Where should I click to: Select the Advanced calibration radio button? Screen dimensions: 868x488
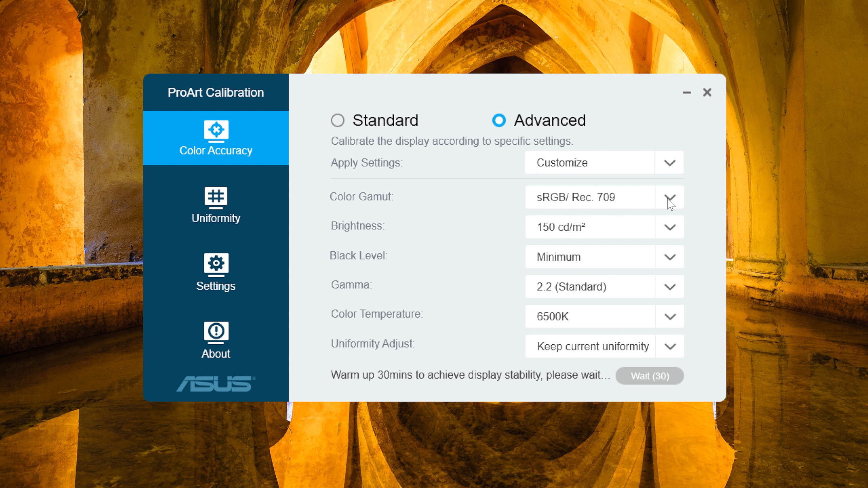point(499,120)
